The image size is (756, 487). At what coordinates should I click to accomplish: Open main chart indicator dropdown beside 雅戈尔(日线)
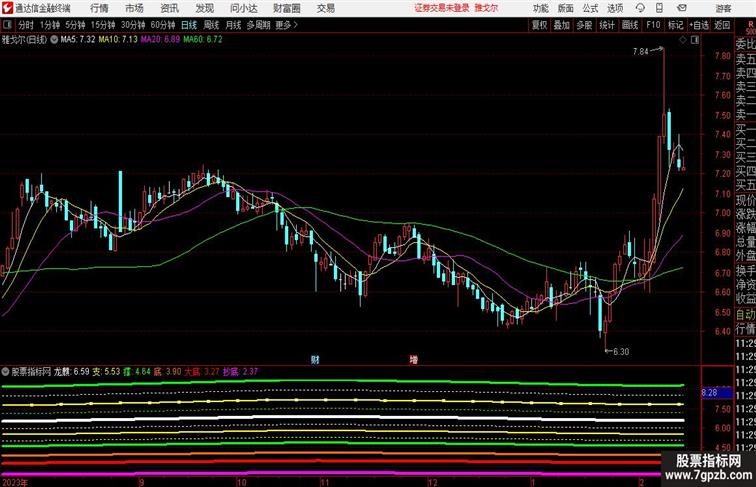(54, 40)
